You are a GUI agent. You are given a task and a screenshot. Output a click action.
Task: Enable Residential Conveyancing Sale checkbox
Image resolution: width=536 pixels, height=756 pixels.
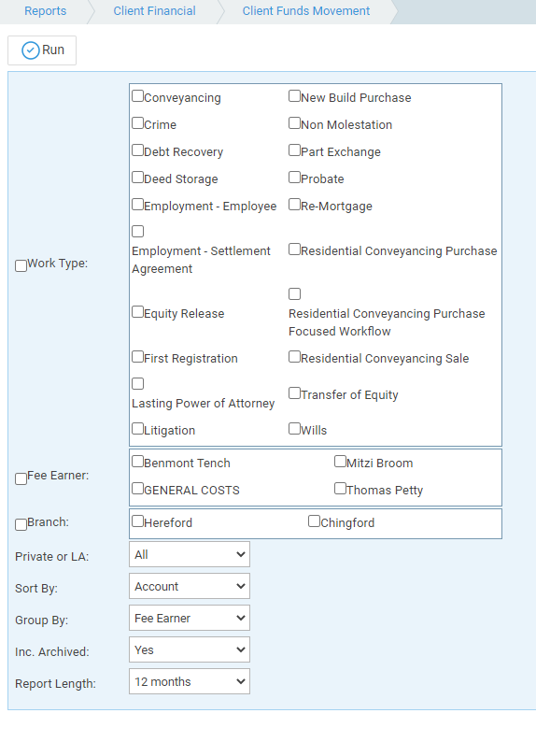coord(294,356)
